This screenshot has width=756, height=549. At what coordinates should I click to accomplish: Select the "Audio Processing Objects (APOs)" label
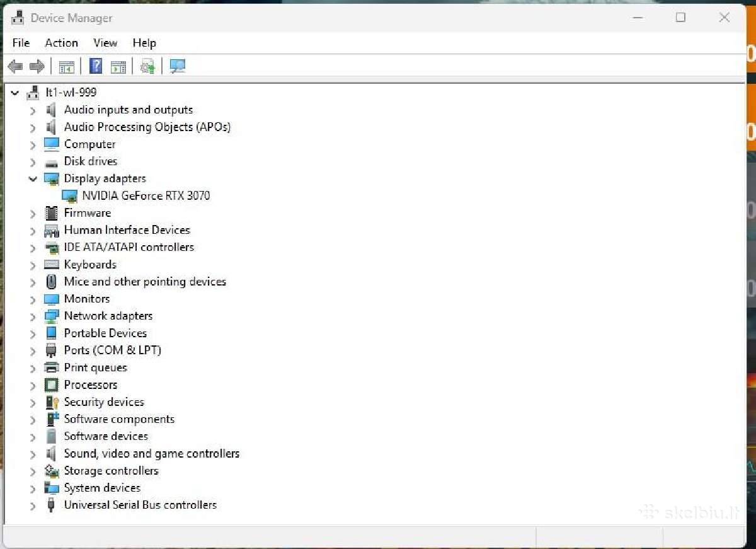coord(147,127)
